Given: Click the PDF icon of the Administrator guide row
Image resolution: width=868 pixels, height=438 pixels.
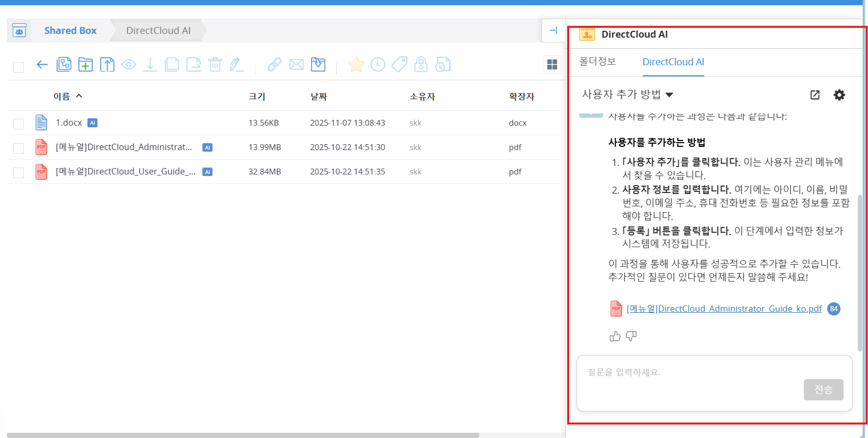Looking at the screenshot, I should (41, 147).
